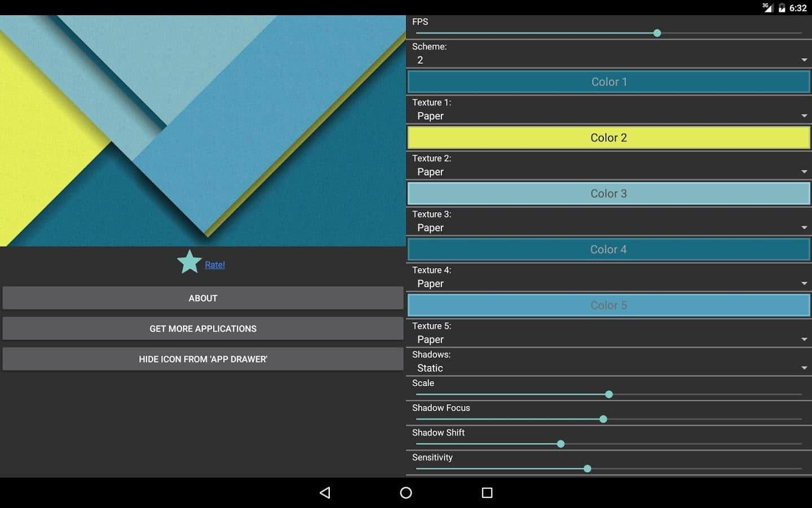Expand the Texture 1 Paper dropdown
The image size is (812, 508).
point(609,116)
